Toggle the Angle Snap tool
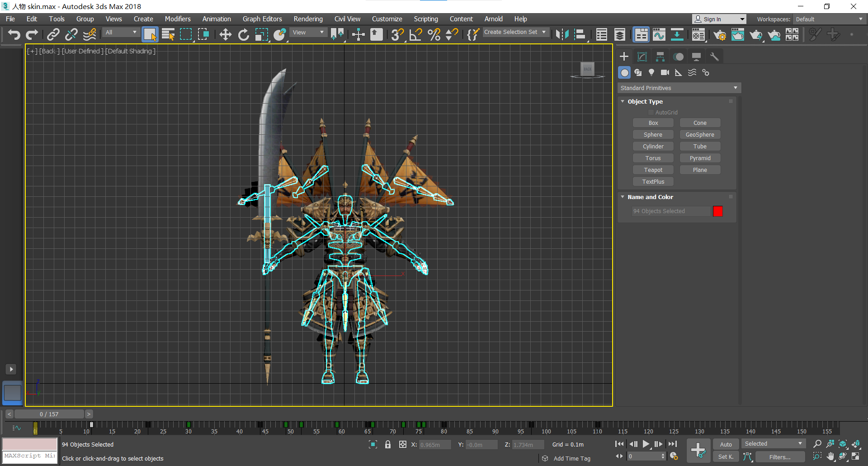Screen dimensions: 868x466 [415, 35]
